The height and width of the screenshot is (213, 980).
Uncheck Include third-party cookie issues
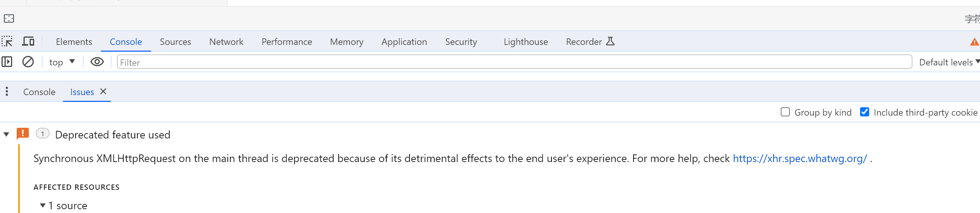864,113
